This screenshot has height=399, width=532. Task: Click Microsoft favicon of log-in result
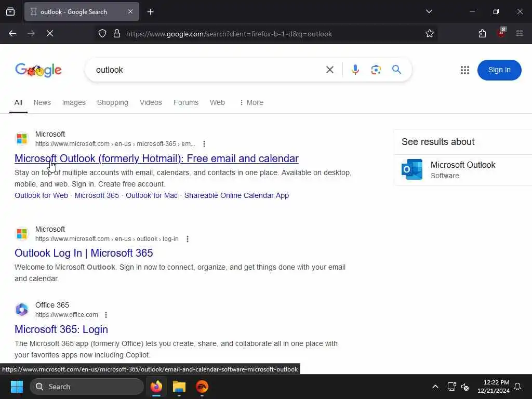tap(22, 234)
